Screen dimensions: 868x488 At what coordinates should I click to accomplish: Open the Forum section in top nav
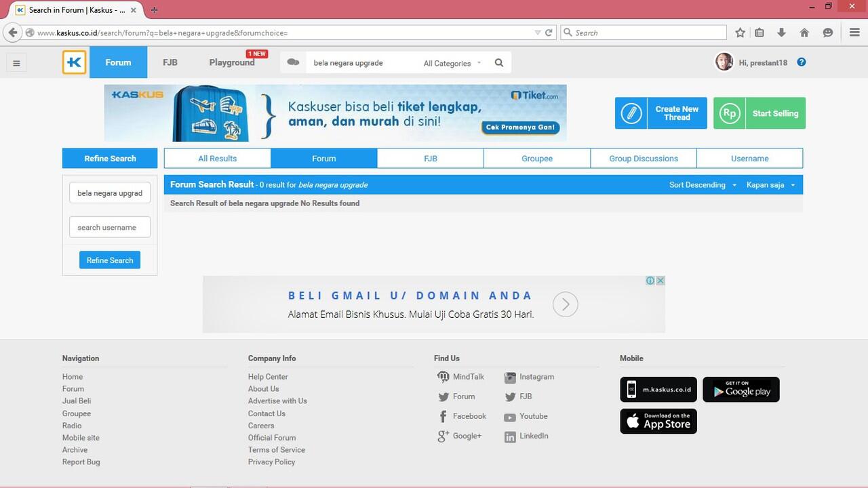click(x=118, y=62)
